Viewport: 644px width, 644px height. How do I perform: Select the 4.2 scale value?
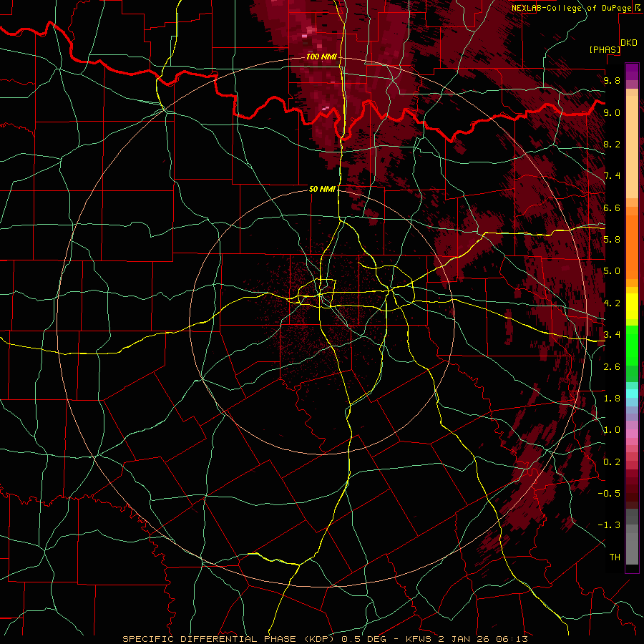click(x=612, y=303)
